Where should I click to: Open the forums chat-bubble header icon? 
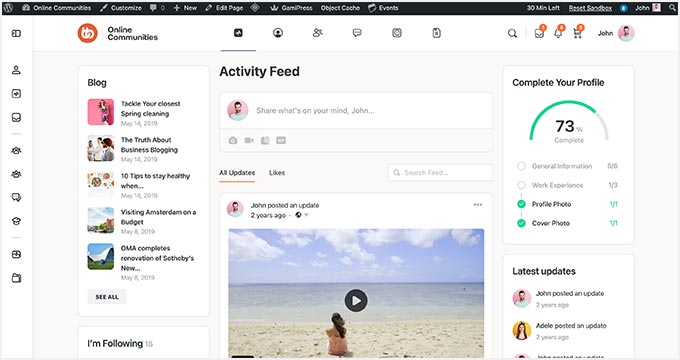357,33
